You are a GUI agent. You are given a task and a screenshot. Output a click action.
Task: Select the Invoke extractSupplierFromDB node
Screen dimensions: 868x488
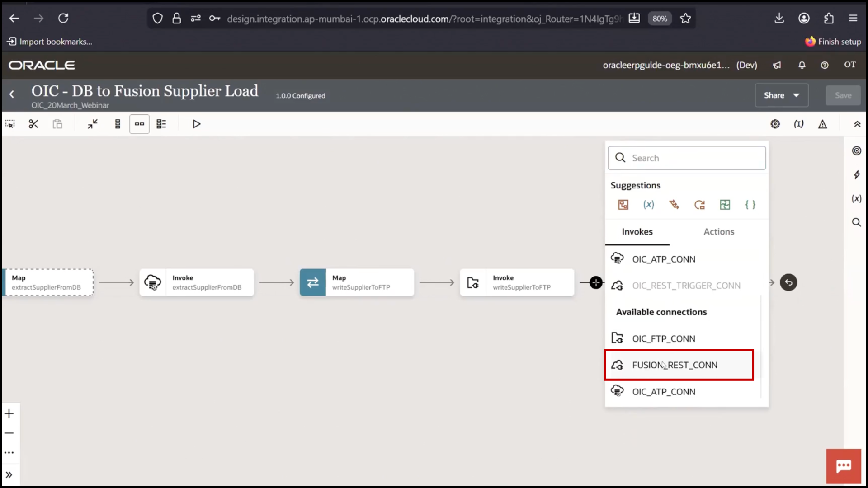pos(197,282)
